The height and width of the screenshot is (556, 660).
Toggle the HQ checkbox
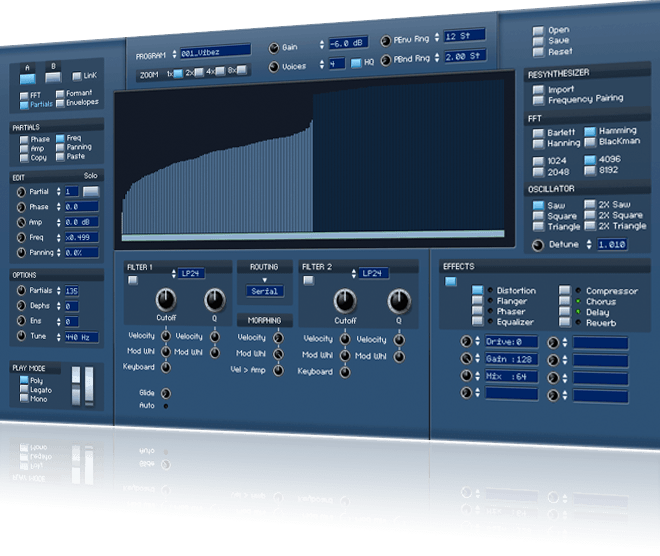356,63
